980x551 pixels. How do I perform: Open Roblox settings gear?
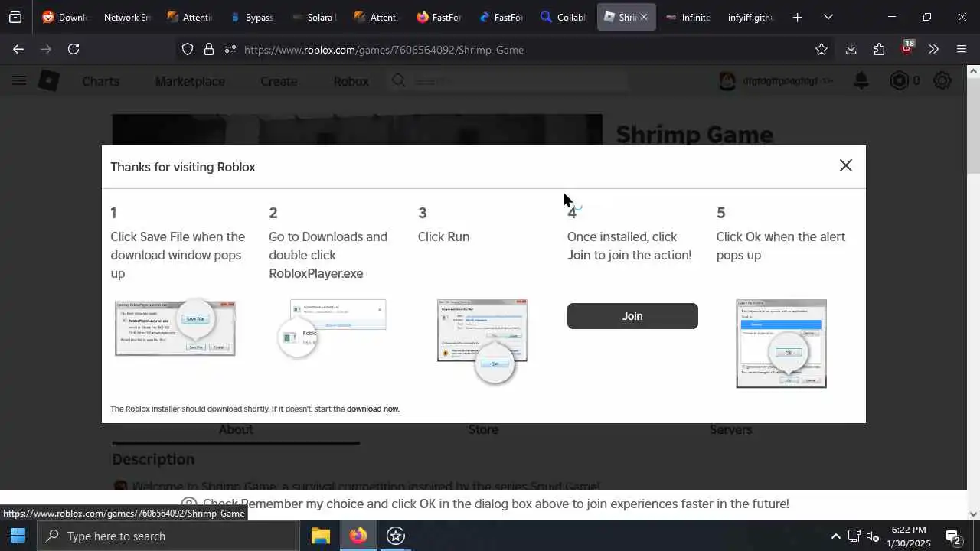pos(942,81)
